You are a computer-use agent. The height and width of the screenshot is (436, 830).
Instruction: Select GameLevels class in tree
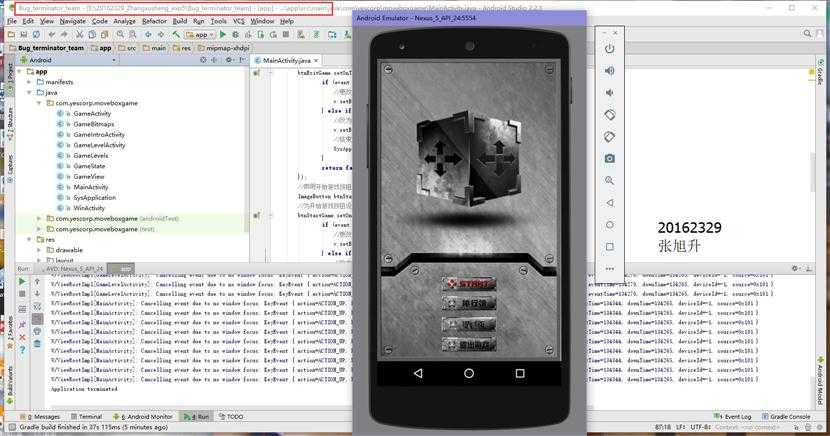91,156
